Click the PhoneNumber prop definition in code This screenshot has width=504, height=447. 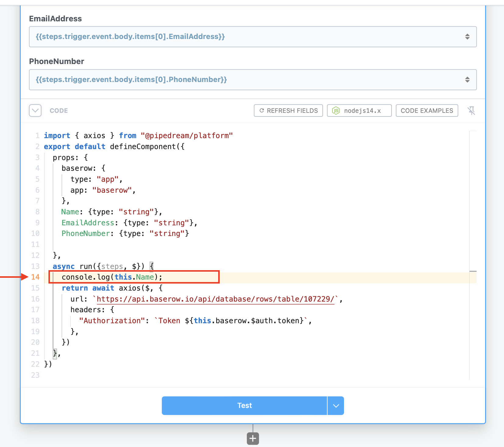click(125, 234)
